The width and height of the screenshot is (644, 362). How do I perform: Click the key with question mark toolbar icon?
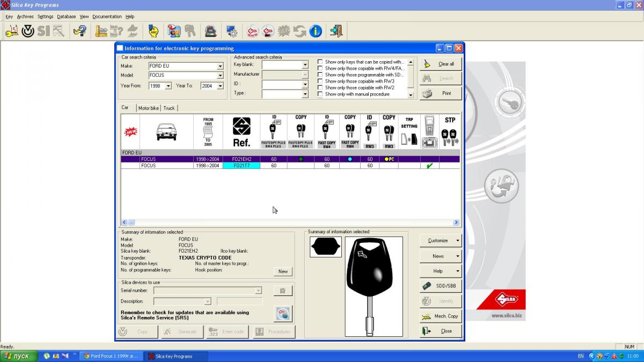(79, 31)
